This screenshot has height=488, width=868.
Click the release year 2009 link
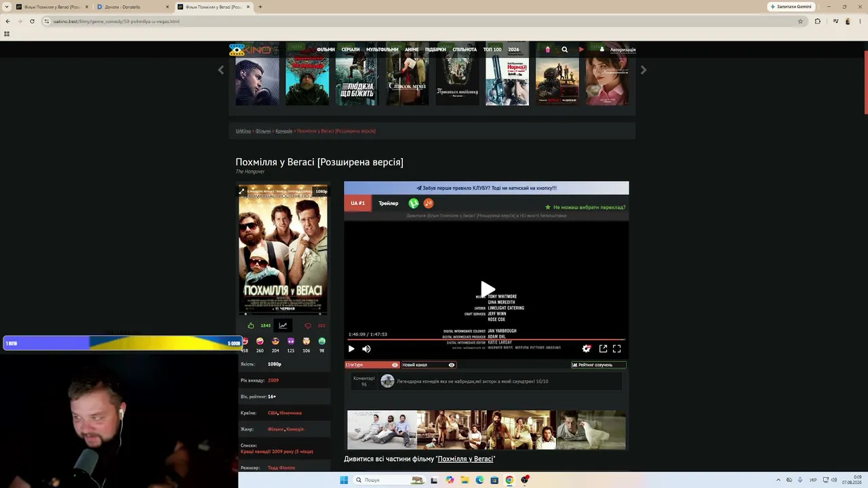pos(273,380)
